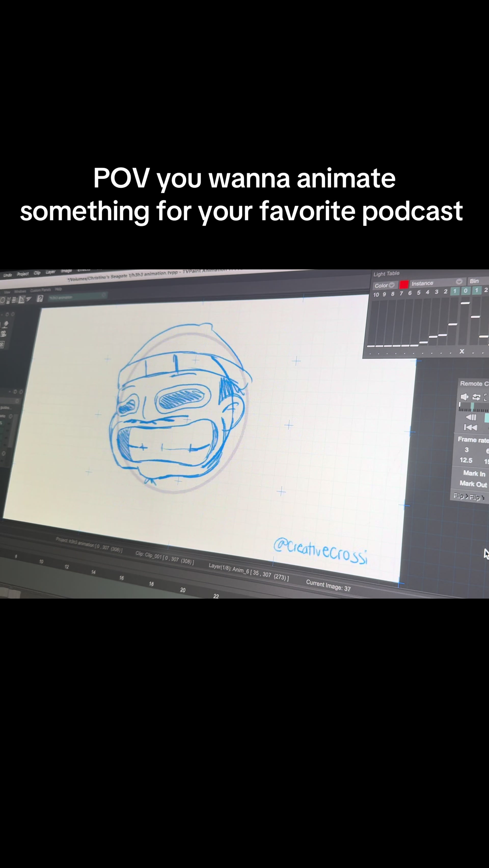Image resolution: width=489 pixels, height=868 pixels.
Task: Click the X reset mark in Light Table
Action: pyautogui.click(x=462, y=351)
